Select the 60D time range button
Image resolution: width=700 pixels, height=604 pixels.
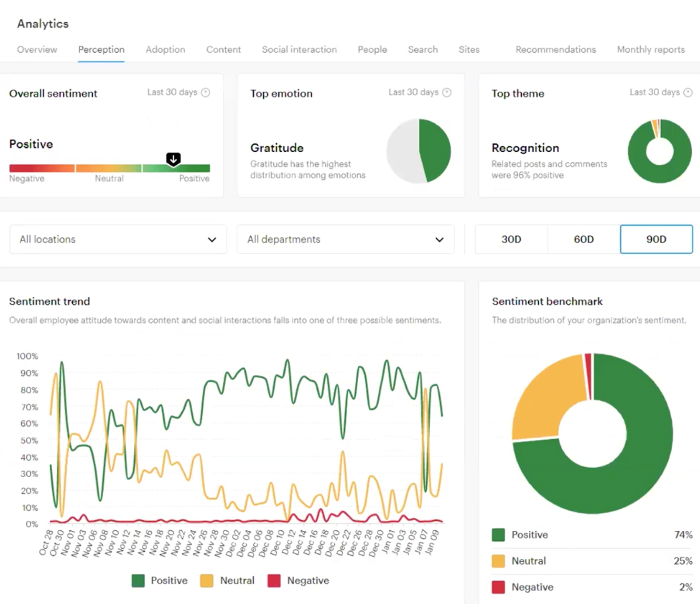(583, 239)
